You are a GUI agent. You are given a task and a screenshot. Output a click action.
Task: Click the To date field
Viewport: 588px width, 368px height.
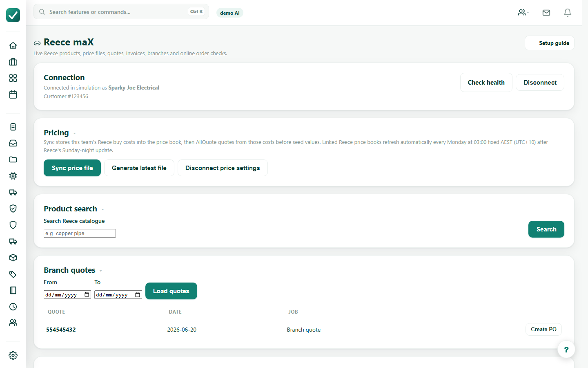tap(118, 294)
